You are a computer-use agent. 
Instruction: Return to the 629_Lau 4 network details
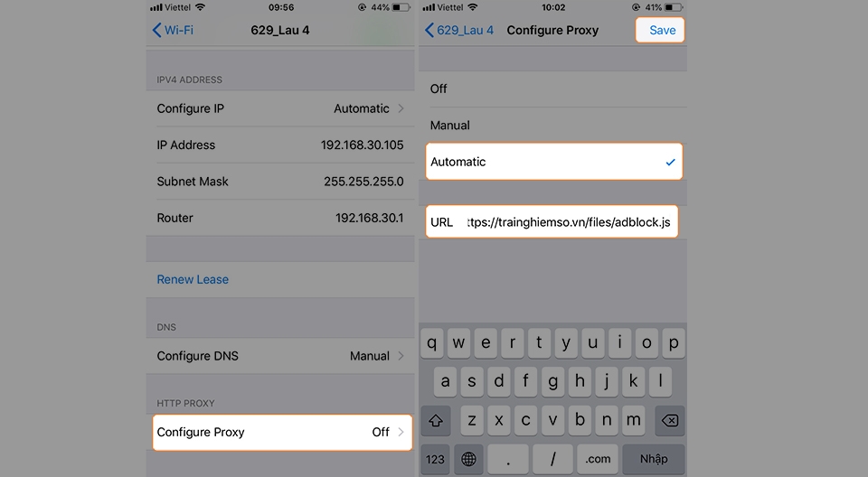pyautogui.click(x=459, y=30)
